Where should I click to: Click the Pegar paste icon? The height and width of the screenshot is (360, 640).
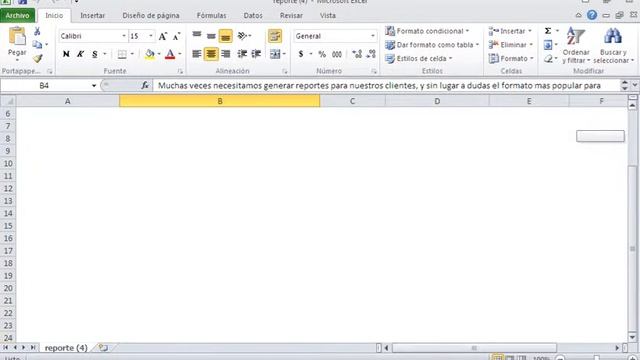[17, 37]
